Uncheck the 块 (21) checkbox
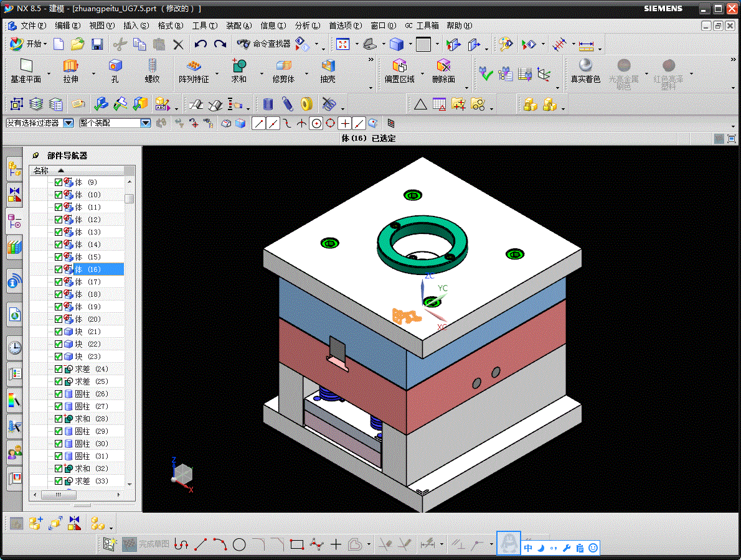This screenshot has height=560, width=741. pyautogui.click(x=59, y=332)
